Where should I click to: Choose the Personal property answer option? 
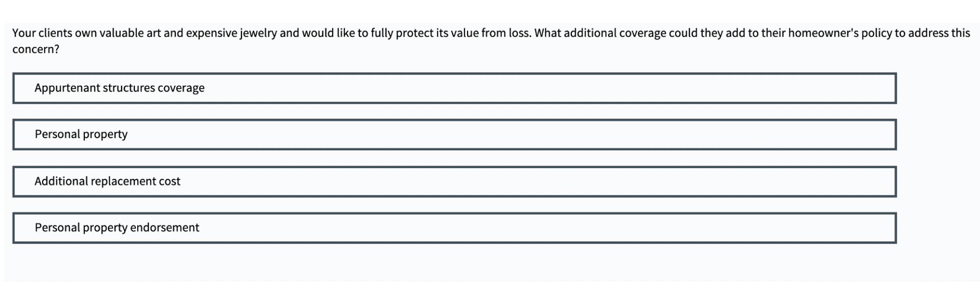pyautogui.click(x=454, y=134)
